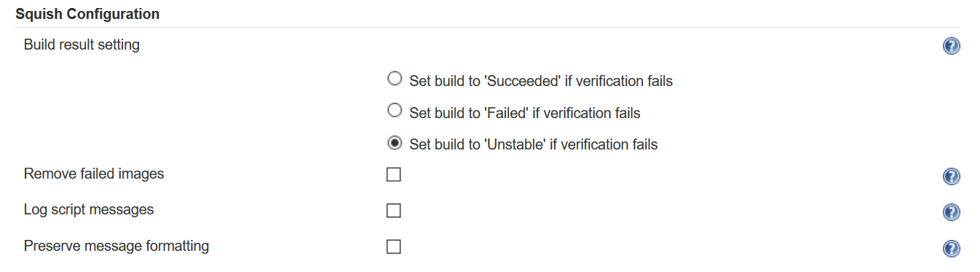
Task: Open help for Remove failed images
Action: pos(951,176)
